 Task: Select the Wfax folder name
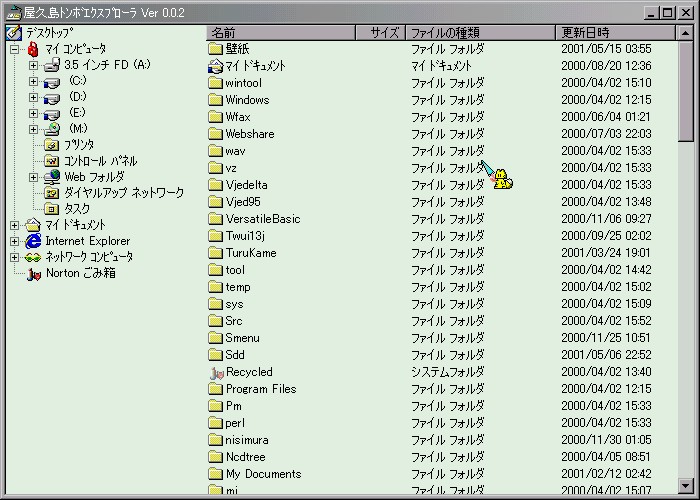coord(238,117)
